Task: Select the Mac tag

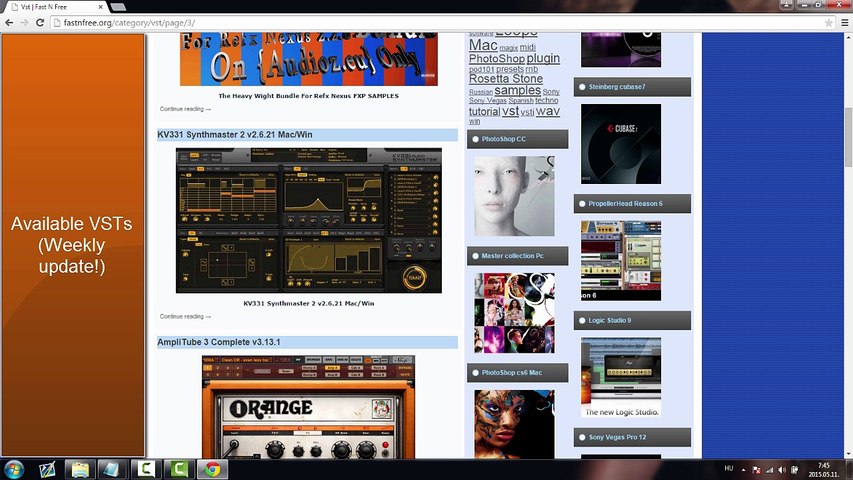Action: coord(483,45)
